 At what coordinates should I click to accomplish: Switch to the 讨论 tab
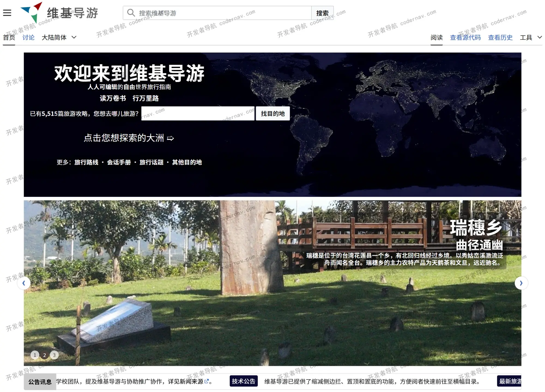[28, 37]
